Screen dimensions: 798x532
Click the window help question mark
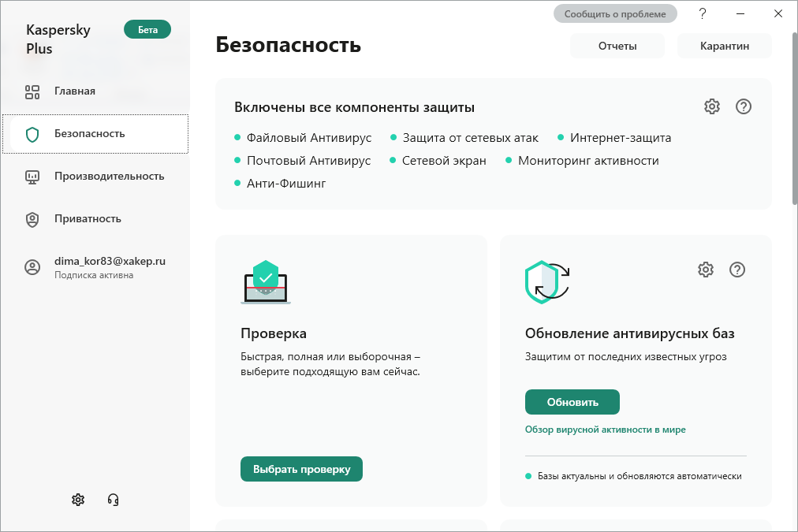703,13
